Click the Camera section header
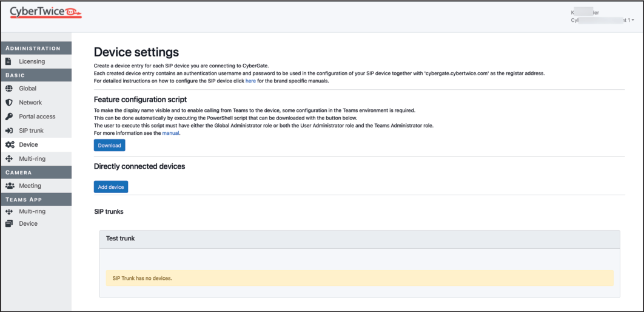Image resolution: width=644 pixels, height=312 pixels. pyautogui.click(x=36, y=172)
